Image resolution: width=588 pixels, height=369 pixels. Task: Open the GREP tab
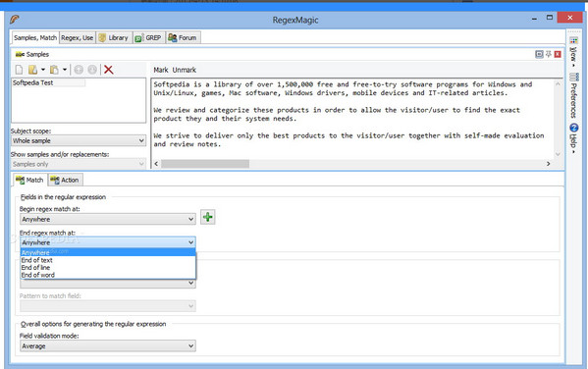tap(148, 37)
